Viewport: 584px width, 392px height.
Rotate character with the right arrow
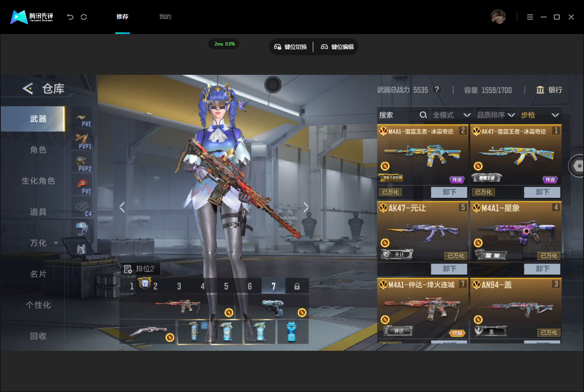(306, 207)
